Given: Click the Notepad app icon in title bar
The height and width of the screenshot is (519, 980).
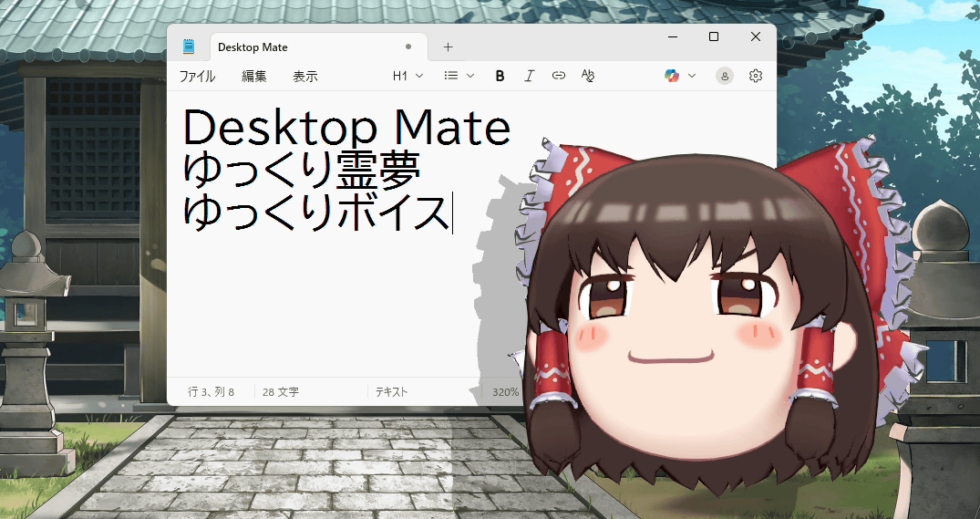Looking at the screenshot, I should point(189,47).
